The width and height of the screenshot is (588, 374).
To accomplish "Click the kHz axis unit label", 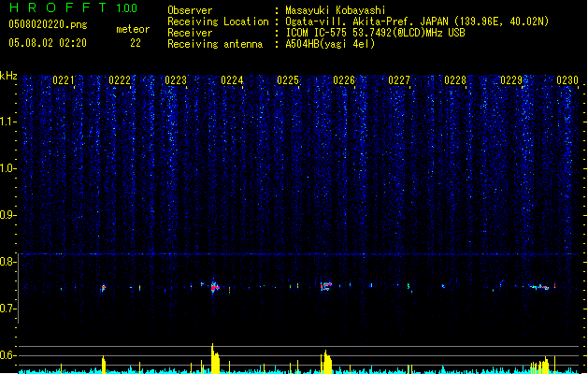I will point(8,76).
